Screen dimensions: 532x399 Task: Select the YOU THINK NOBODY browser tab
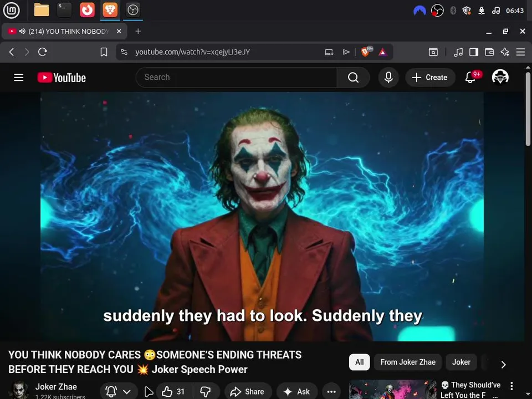64,31
